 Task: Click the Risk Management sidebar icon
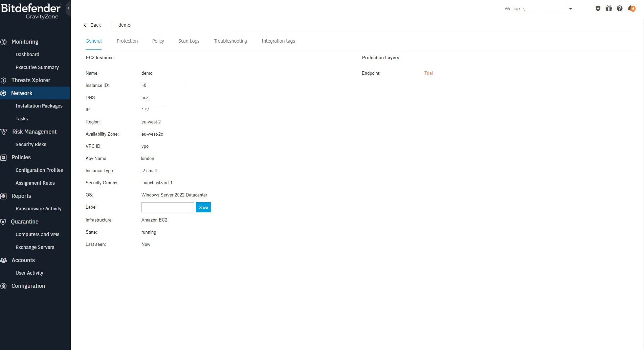[4, 132]
